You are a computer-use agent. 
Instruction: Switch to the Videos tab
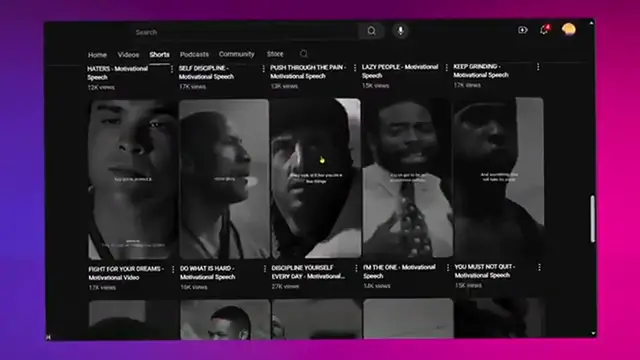coord(128,55)
